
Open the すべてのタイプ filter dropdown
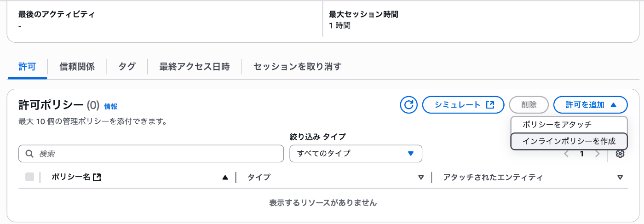[x=356, y=154]
